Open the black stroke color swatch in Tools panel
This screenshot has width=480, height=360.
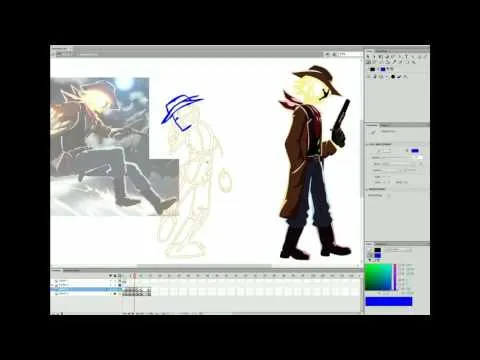(373, 69)
